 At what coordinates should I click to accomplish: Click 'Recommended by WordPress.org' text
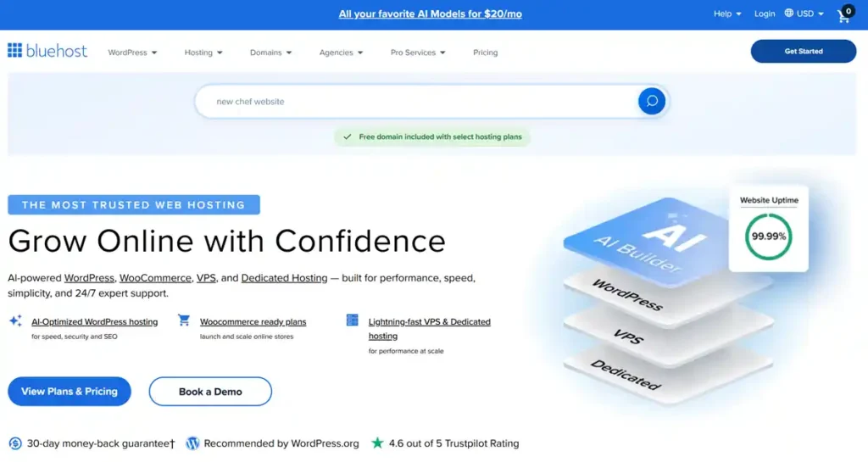(281, 443)
